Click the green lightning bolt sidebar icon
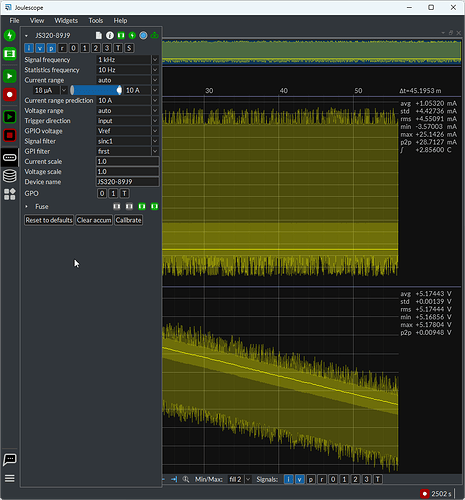This screenshot has height=500, width=465. pos(10,35)
